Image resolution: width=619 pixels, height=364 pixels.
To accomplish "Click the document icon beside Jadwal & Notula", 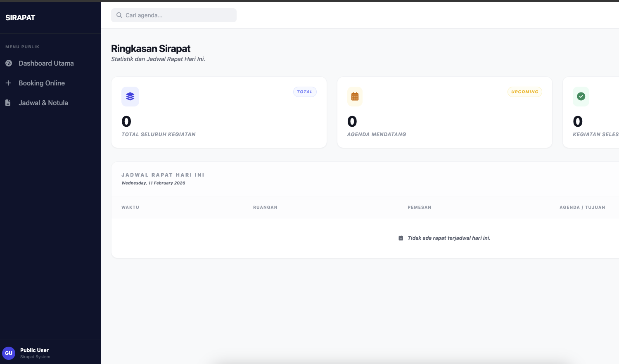I will [9, 103].
